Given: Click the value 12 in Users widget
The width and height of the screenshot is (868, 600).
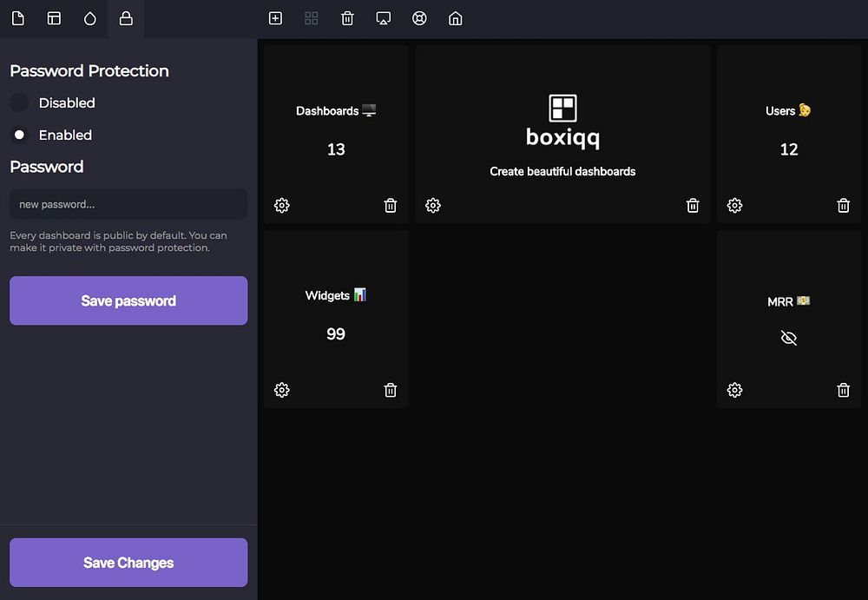Looking at the screenshot, I should point(789,149).
